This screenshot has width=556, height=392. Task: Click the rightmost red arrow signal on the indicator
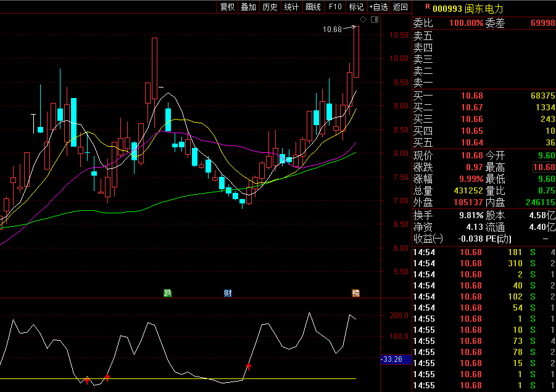249,366
